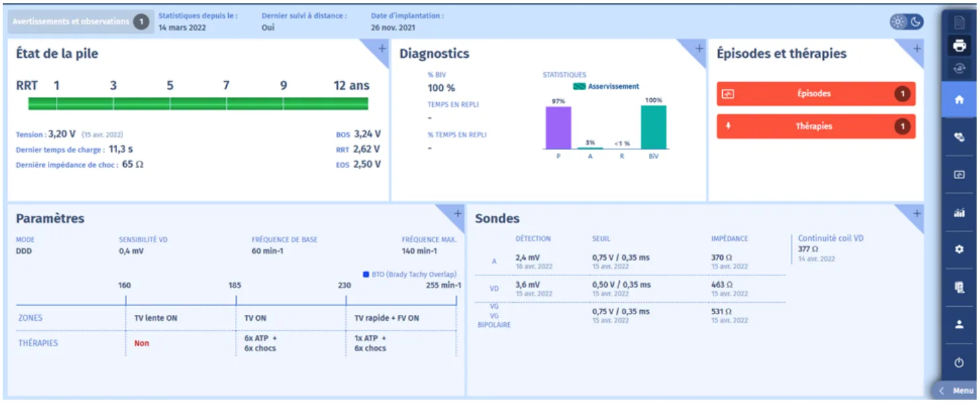Click the power off sidebar icon

959,363
